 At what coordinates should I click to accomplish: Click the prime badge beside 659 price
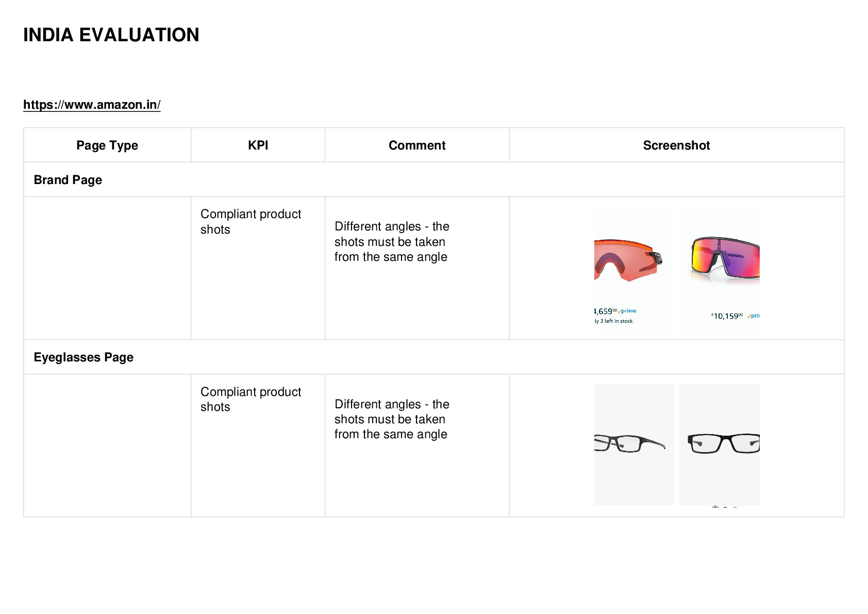(x=627, y=311)
